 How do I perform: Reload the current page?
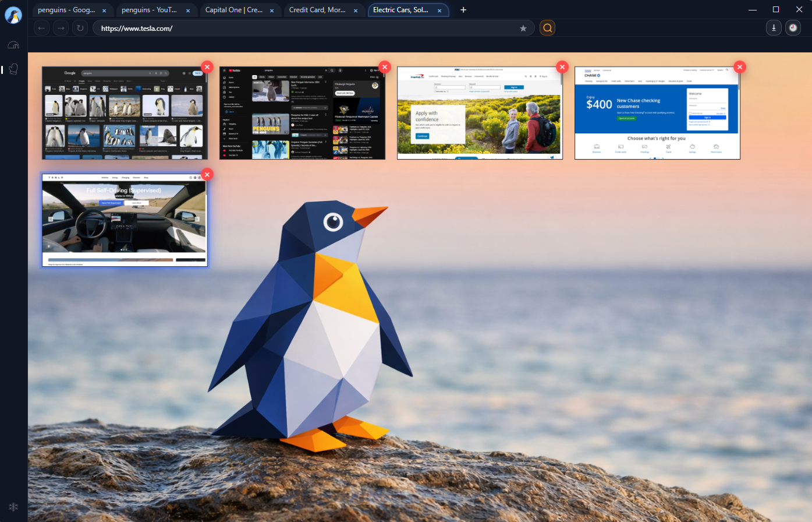(x=80, y=27)
